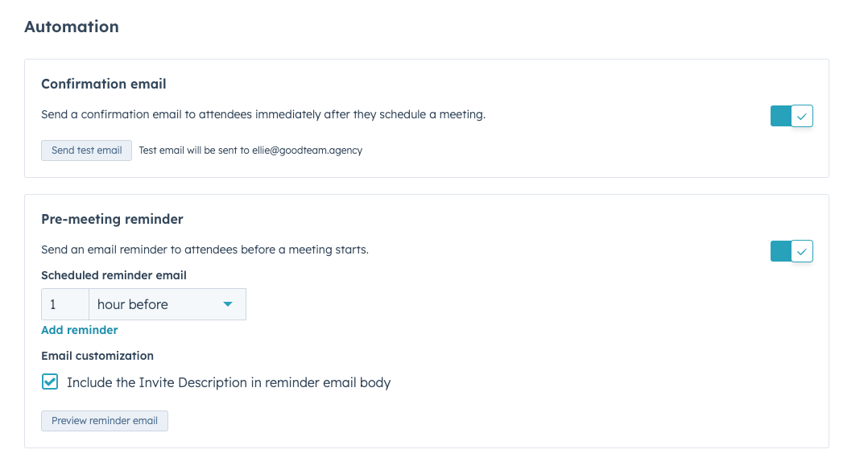Image resolution: width=868 pixels, height=466 pixels.
Task: Click the Pre-meeting reminder card title
Action: 112,219
